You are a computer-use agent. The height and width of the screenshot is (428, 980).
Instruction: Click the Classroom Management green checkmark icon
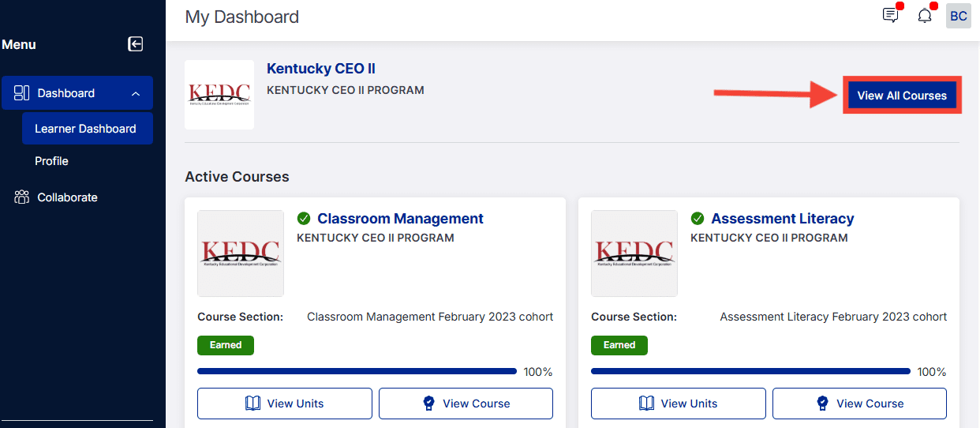304,219
